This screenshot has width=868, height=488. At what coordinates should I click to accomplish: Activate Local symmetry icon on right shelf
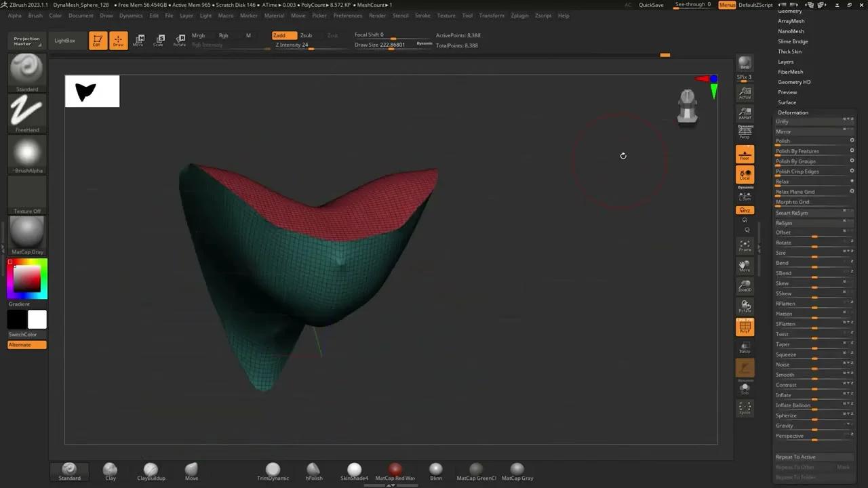pos(745,175)
